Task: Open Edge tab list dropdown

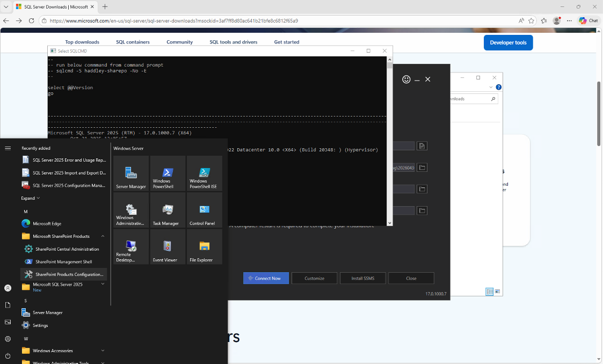Action: coord(6,6)
